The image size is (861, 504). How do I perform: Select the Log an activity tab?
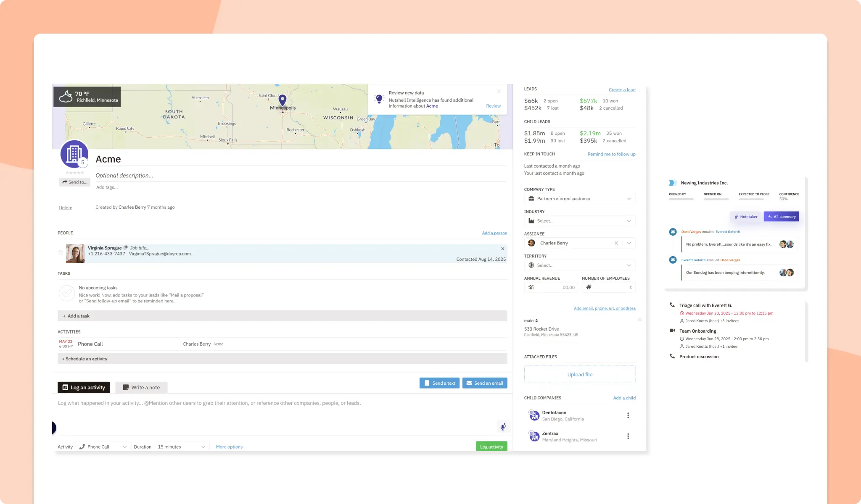coord(84,388)
